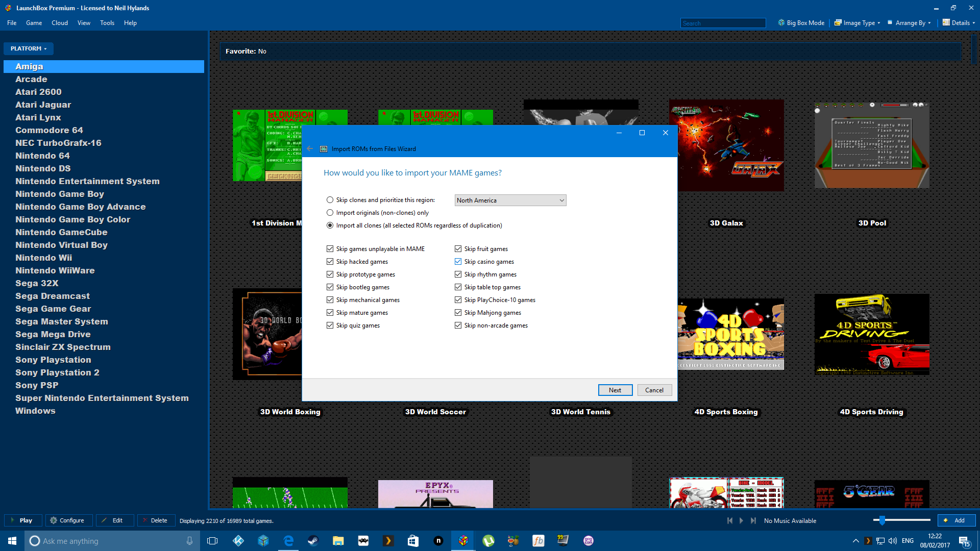The image size is (980, 551).
Task: Open Steam from the taskbar
Action: click(x=313, y=541)
